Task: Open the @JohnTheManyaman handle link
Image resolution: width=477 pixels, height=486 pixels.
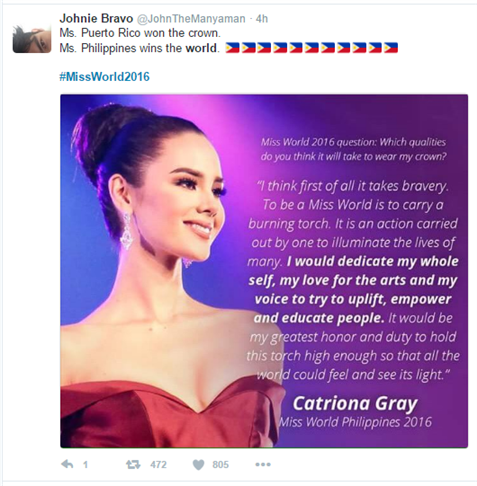Action: [x=191, y=19]
